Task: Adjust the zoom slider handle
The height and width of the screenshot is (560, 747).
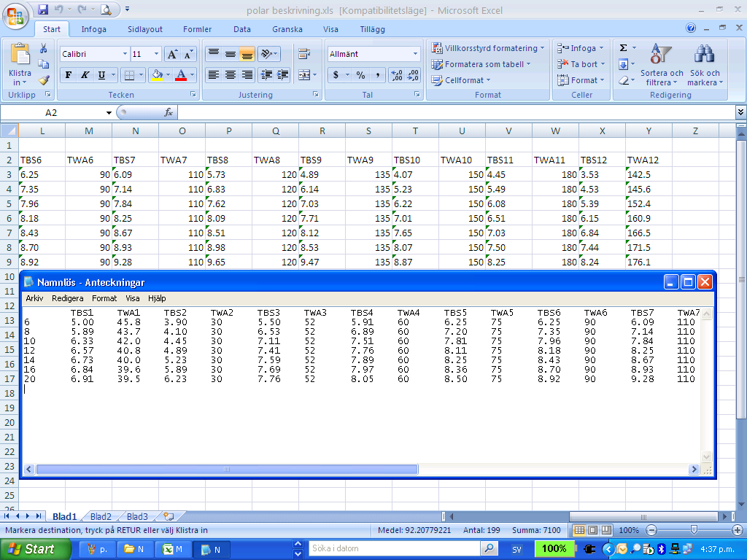Action: tap(694, 530)
